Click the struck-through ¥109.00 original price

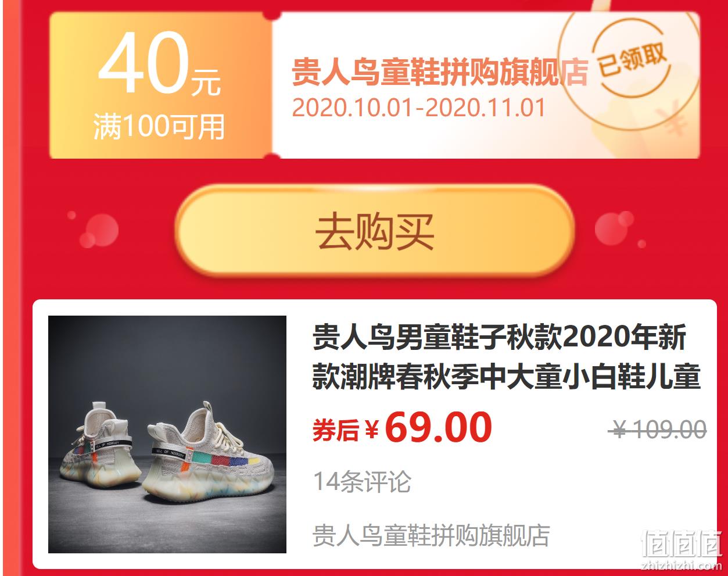pyautogui.click(x=658, y=430)
